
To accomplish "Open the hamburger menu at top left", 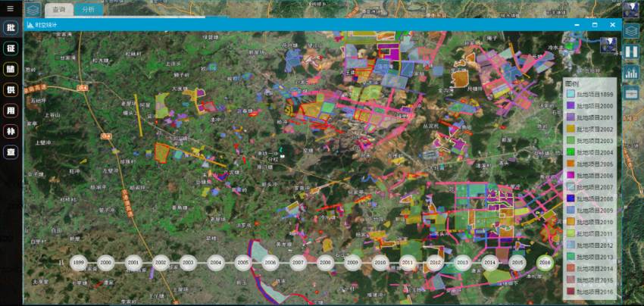I will pos(10,8).
